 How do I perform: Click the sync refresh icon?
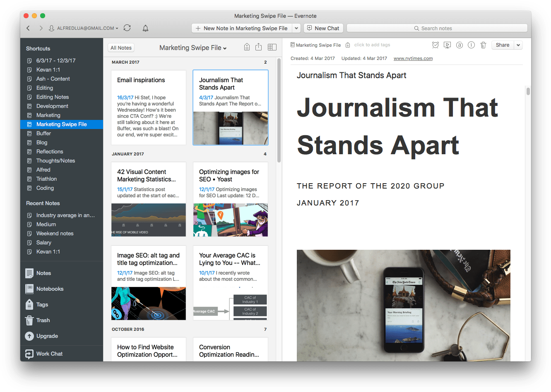coord(127,28)
